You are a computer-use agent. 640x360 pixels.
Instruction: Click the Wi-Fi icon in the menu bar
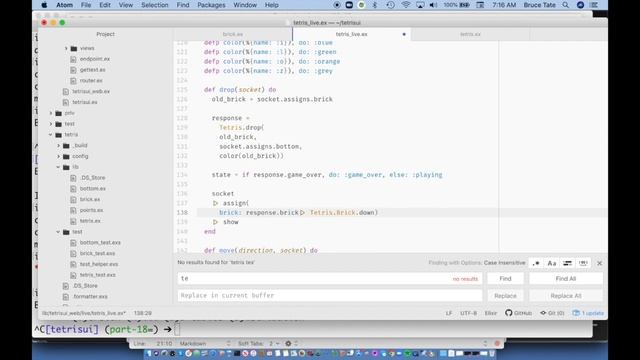tap(406, 5)
